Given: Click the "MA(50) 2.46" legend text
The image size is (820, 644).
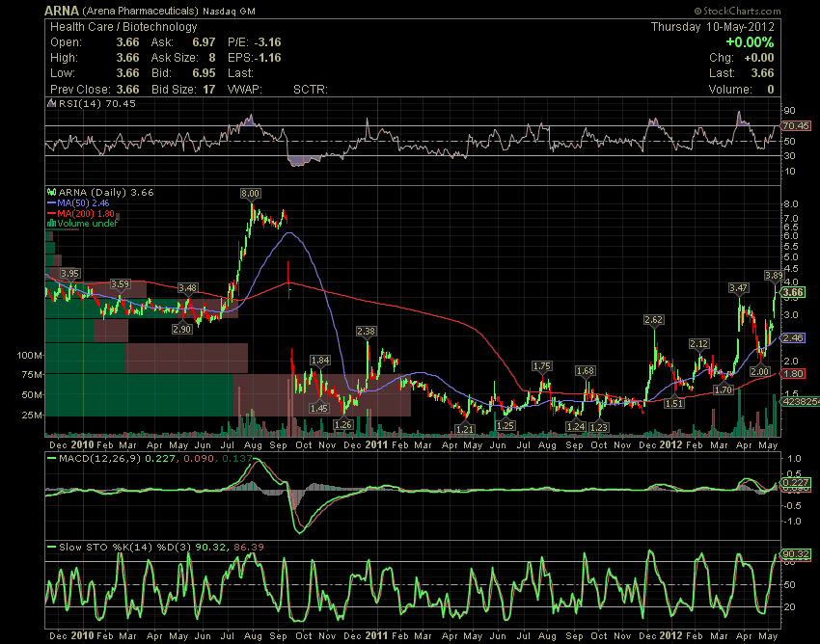Looking at the screenshot, I should click(x=83, y=202).
